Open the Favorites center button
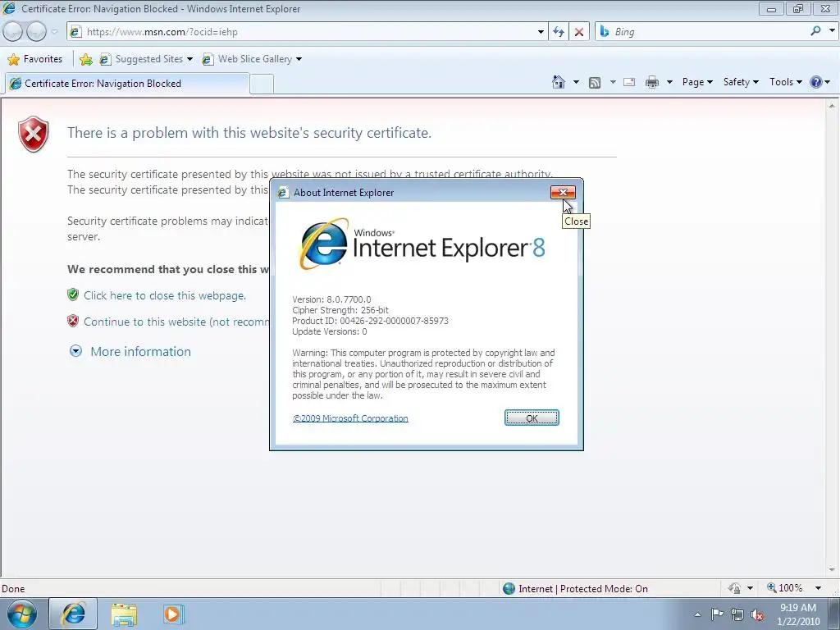The height and width of the screenshot is (630, 840). (35, 59)
